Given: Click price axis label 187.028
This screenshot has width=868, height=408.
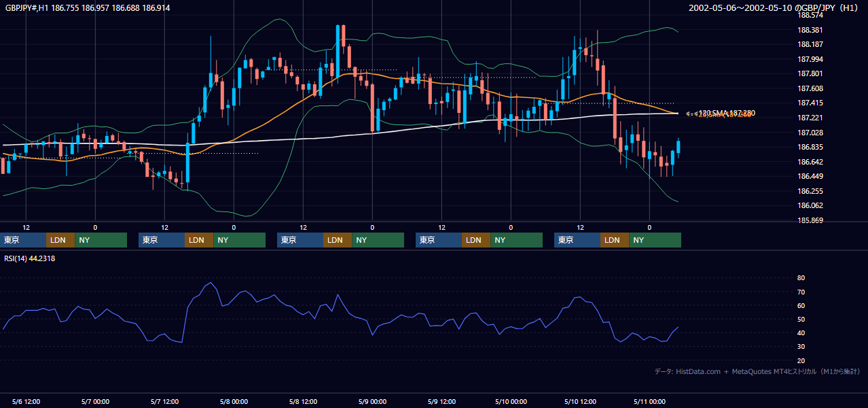Looking at the screenshot, I should (x=812, y=133).
